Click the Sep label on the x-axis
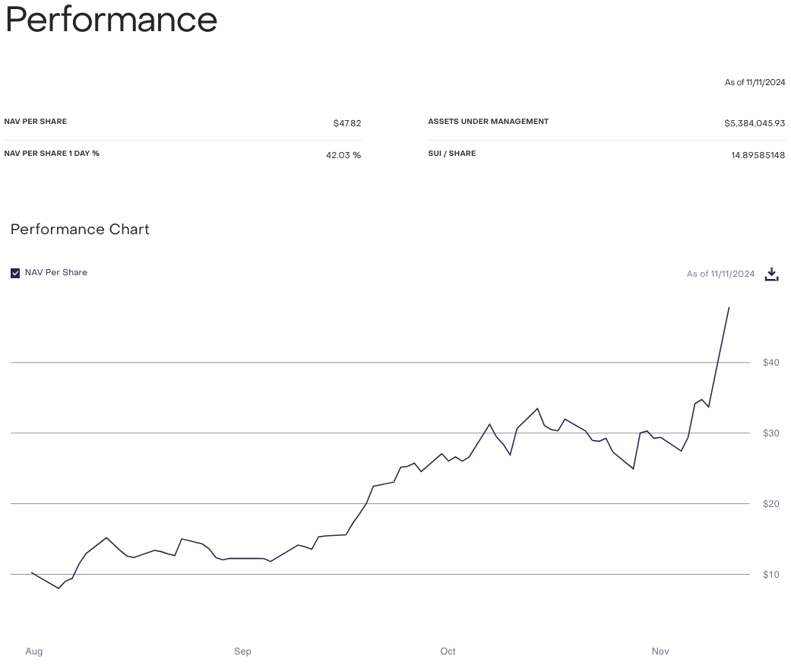This screenshot has width=791, height=672. point(242,651)
